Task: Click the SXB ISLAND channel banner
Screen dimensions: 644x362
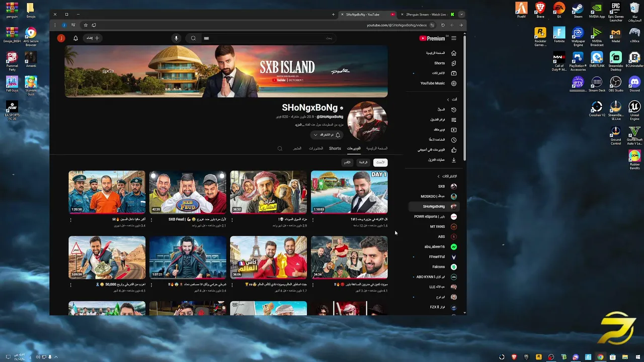Action: (x=226, y=71)
